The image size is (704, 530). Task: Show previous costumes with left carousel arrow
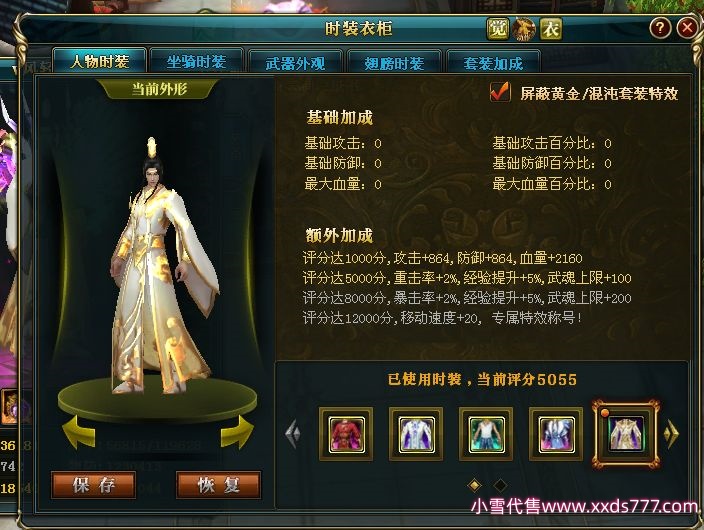[x=293, y=434]
